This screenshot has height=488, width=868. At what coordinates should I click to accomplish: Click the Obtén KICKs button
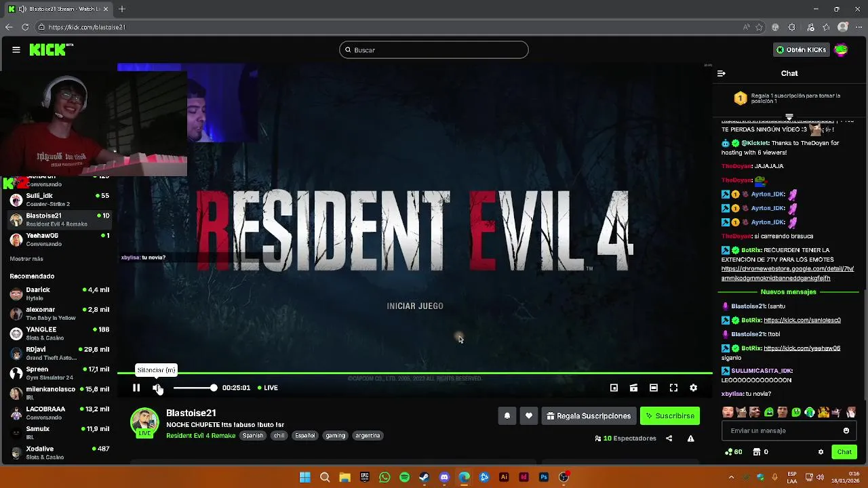click(802, 49)
